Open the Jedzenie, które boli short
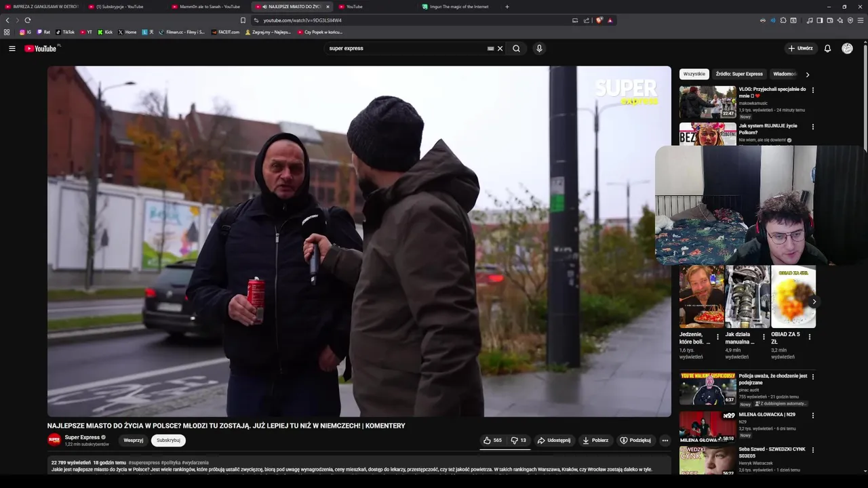Screen dimensions: 868x488 [702, 297]
